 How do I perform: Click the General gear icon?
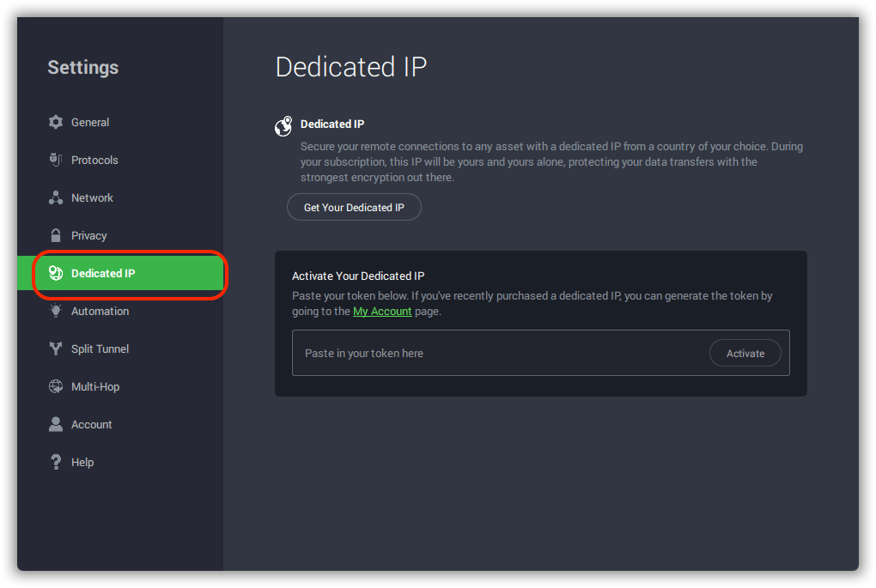pyautogui.click(x=55, y=122)
